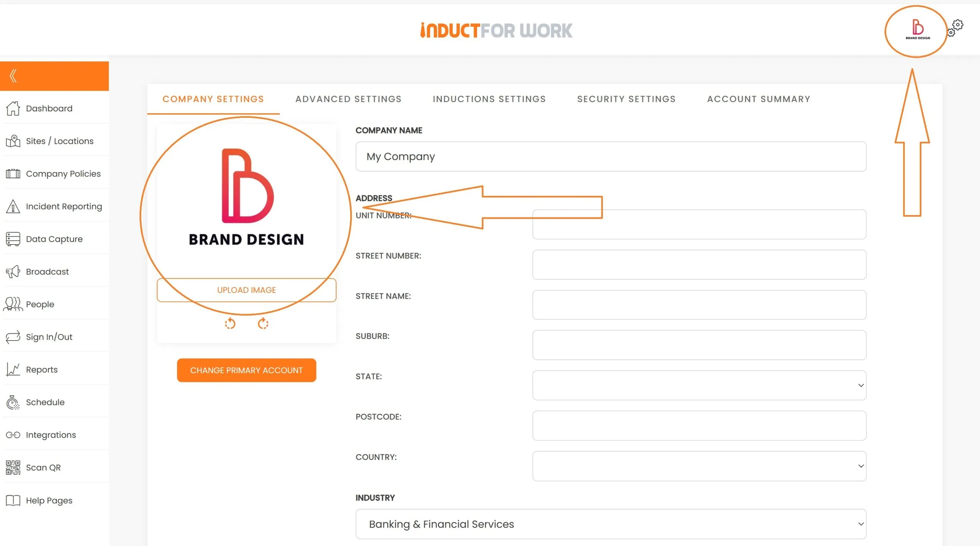Click the Upload Image button

[x=247, y=290]
